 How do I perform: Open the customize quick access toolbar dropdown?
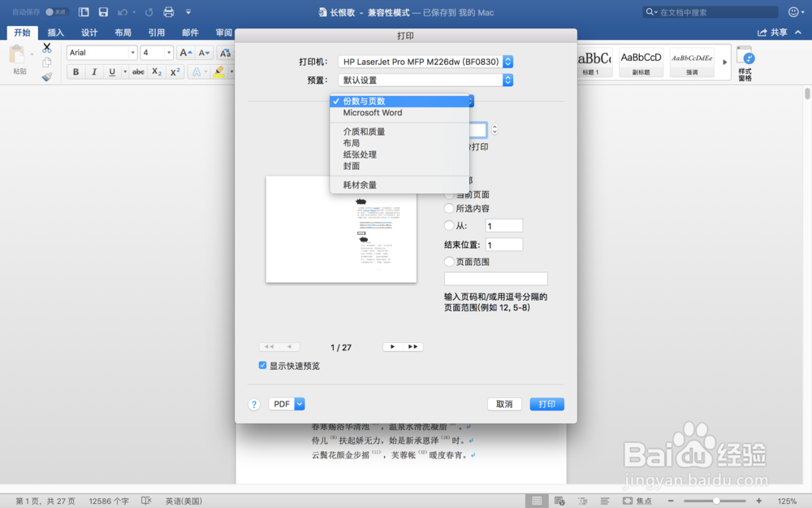188,12
